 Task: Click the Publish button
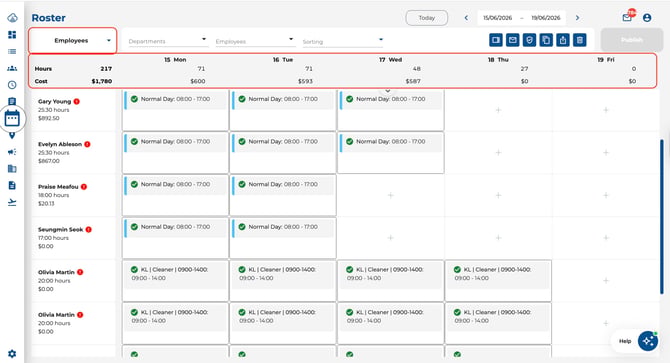[x=632, y=40]
